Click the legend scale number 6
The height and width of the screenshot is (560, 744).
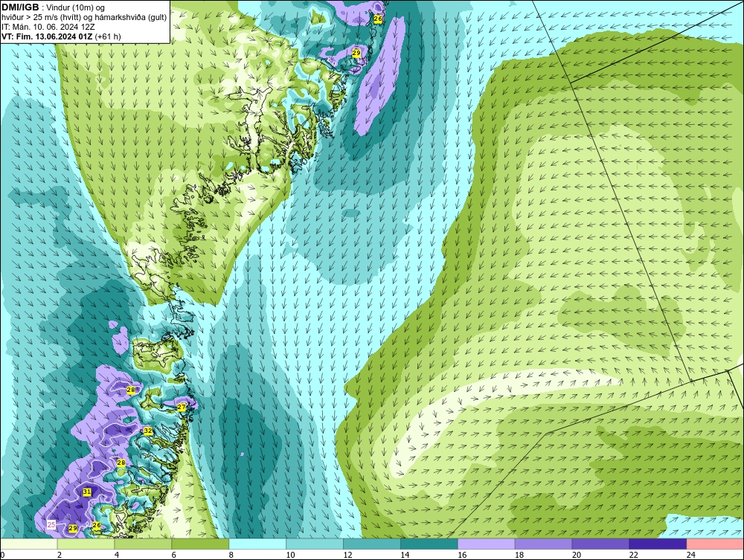[173, 555]
